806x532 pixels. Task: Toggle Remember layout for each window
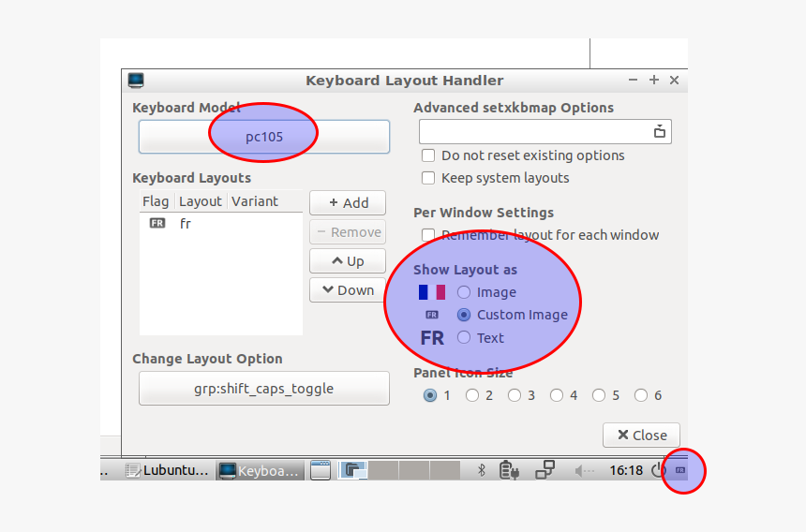pyautogui.click(x=428, y=235)
